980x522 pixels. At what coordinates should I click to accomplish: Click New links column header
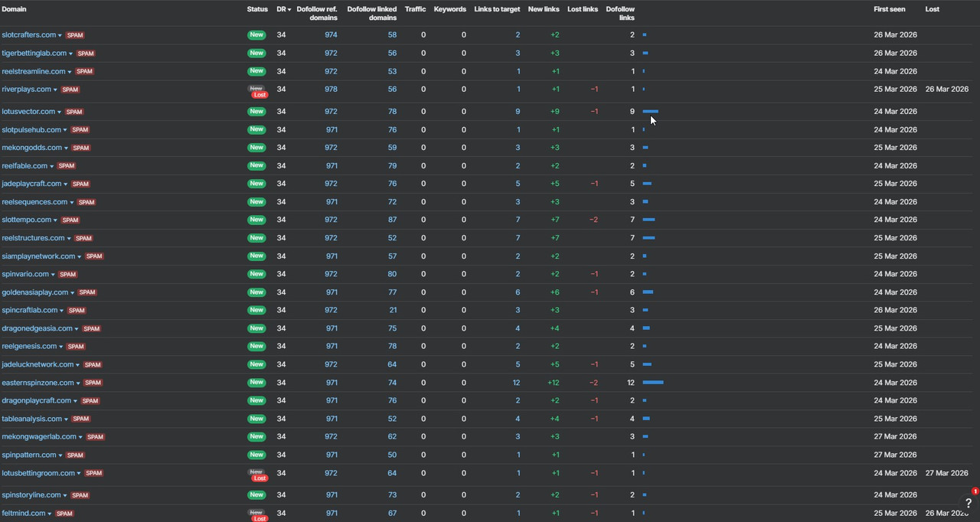tap(544, 9)
